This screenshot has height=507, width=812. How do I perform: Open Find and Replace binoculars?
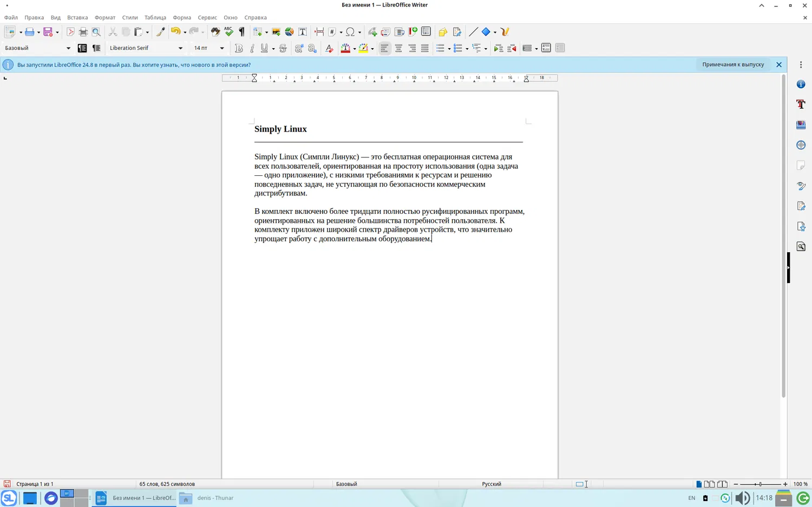tap(215, 32)
